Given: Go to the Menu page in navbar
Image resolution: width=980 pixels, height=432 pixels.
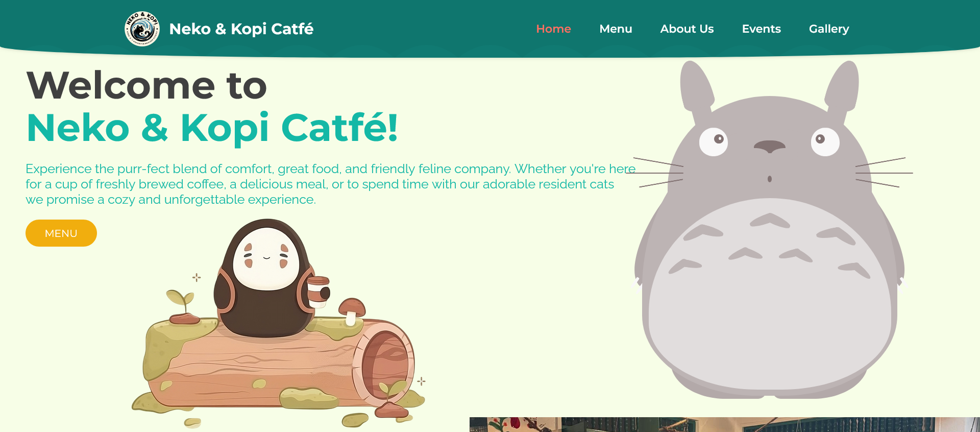Looking at the screenshot, I should click(616, 29).
